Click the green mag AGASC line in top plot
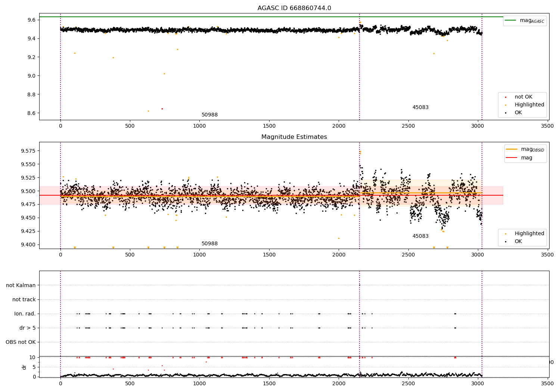The width and height of the screenshot is (560, 392). 271,17
